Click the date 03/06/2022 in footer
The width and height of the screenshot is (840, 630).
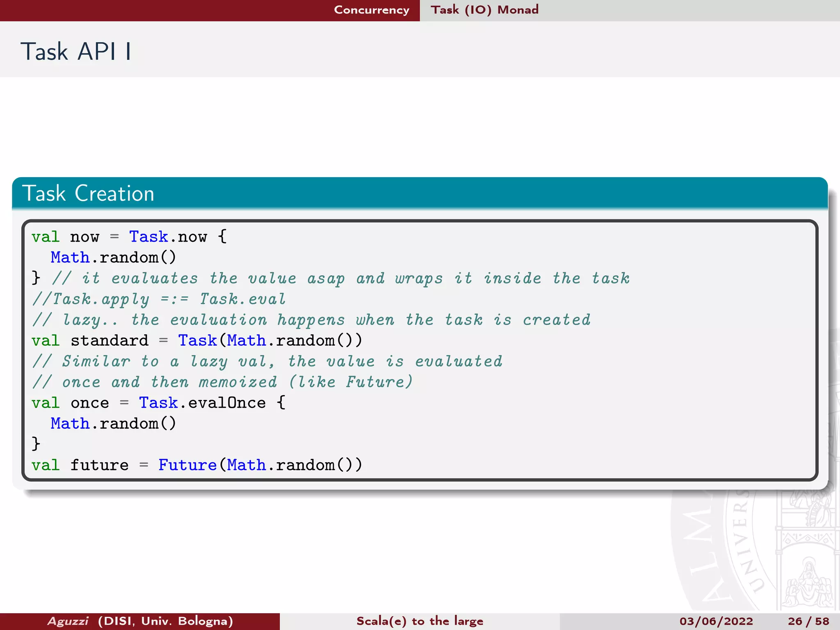tap(716, 621)
